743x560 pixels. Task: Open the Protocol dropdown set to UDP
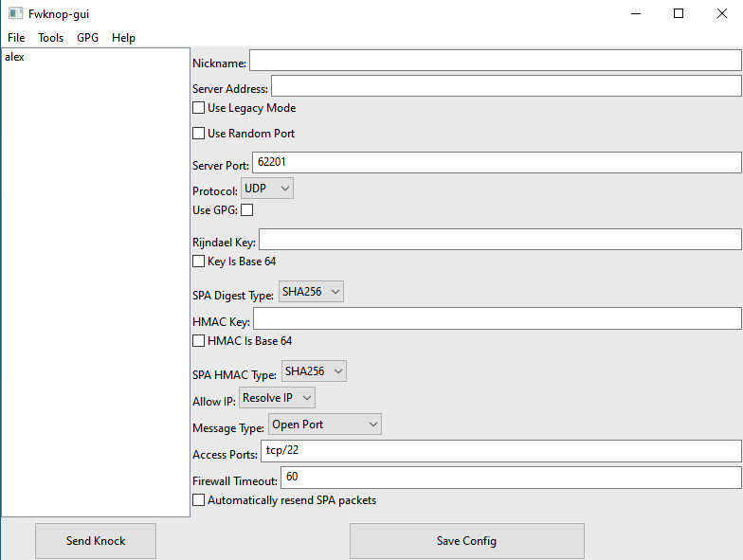click(x=267, y=188)
